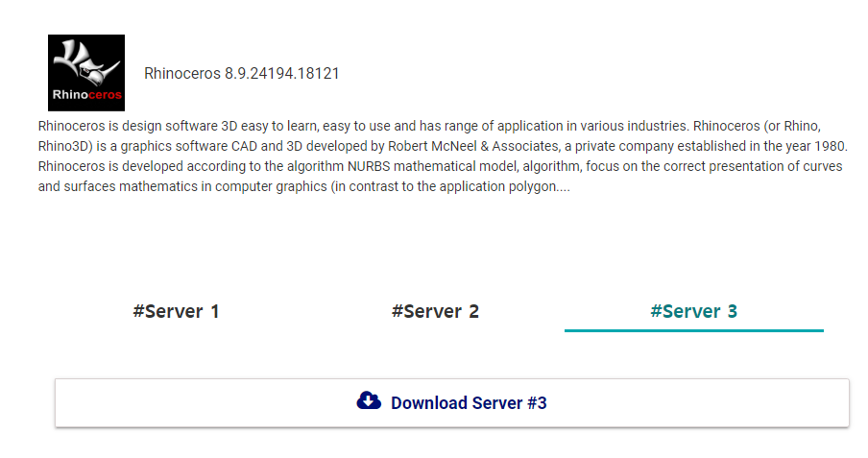Click the Rhinoceros logo thumbnail
The width and height of the screenshot is (868, 458).
pyautogui.click(x=86, y=73)
